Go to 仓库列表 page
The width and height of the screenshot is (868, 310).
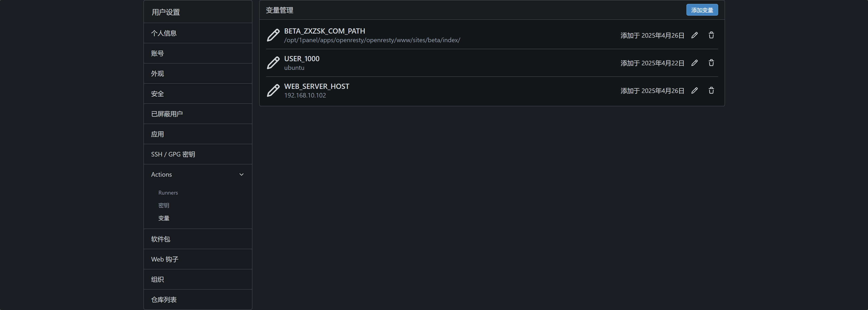tap(164, 300)
